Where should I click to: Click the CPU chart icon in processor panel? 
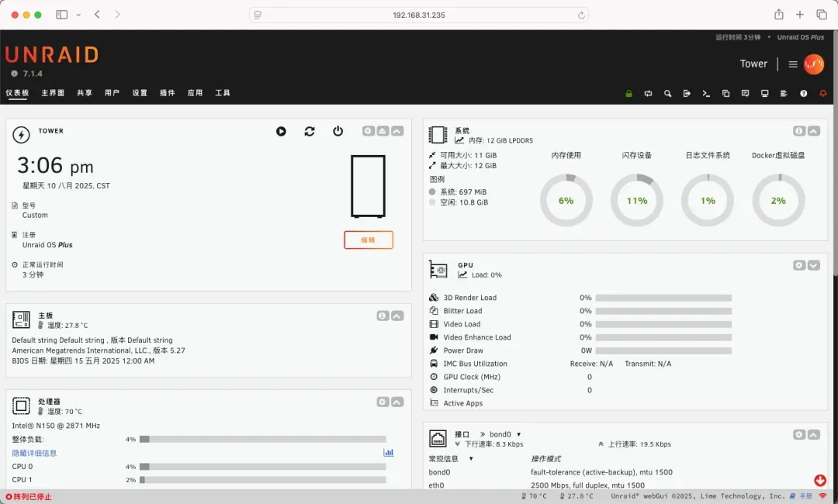pyautogui.click(x=389, y=453)
